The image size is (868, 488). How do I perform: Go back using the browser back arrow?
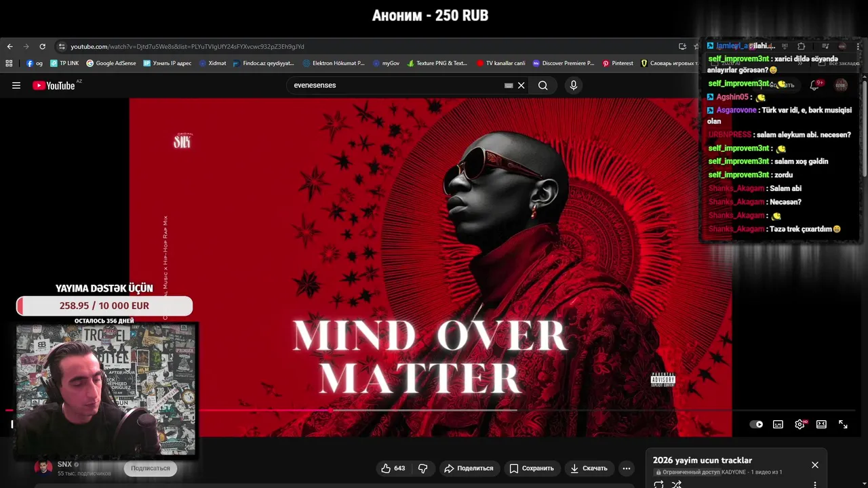click(9, 47)
